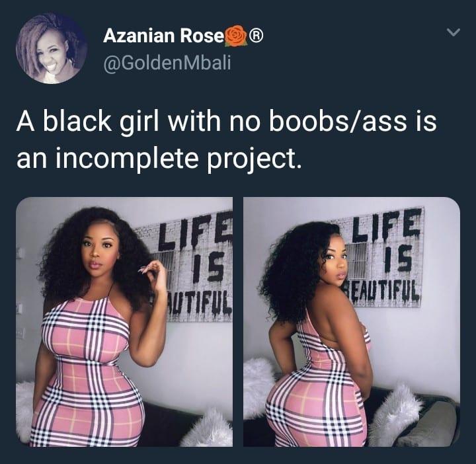Open the left attached photo

click(124, 322)
